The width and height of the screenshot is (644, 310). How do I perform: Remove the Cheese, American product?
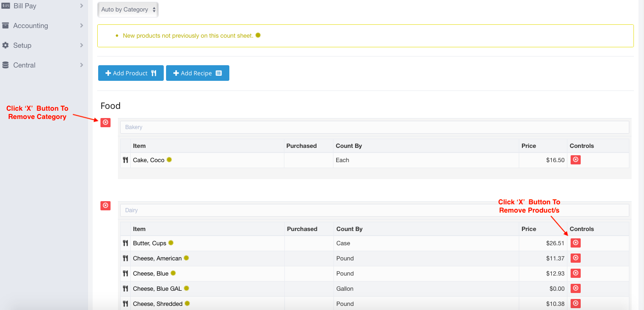[x=576, y=258]
